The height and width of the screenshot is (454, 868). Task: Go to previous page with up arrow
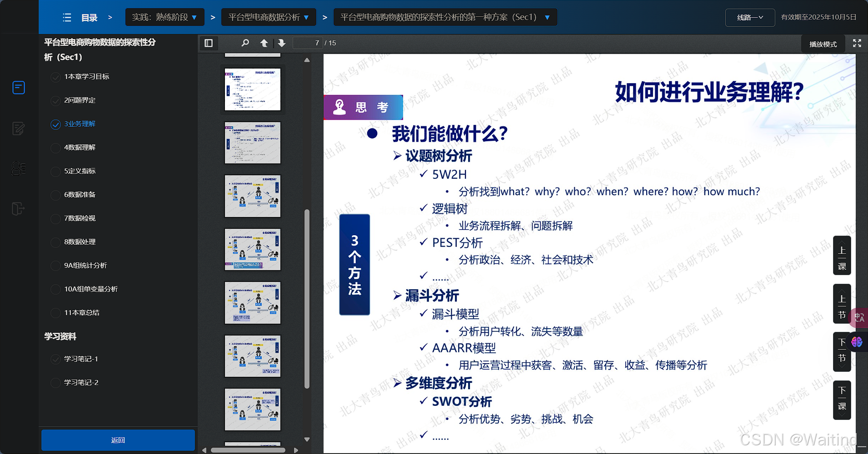tap(264, 43)
